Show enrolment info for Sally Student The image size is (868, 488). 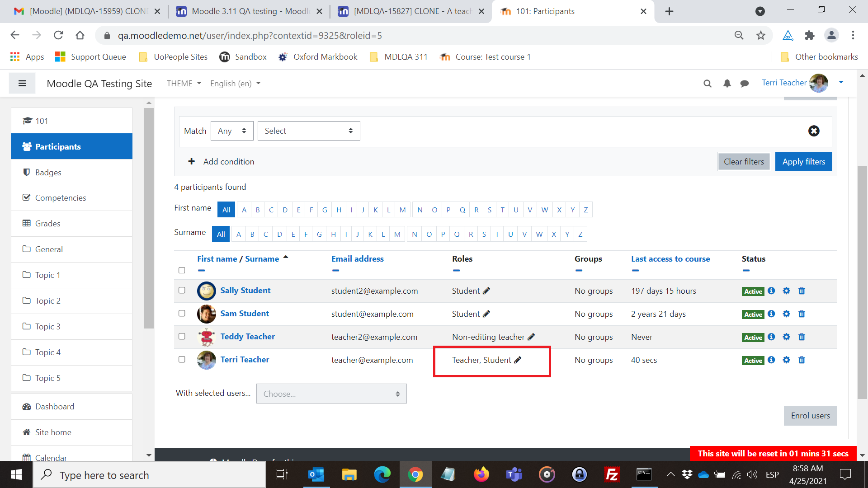(771, 291)
